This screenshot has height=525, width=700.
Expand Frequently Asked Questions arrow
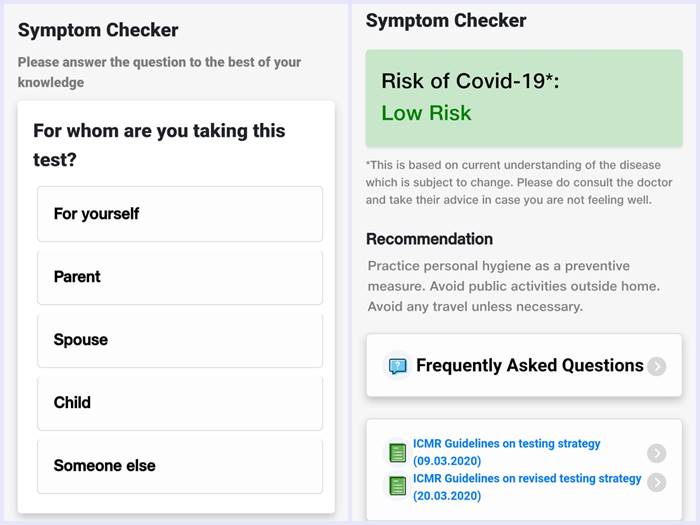(x=656, y=366)
